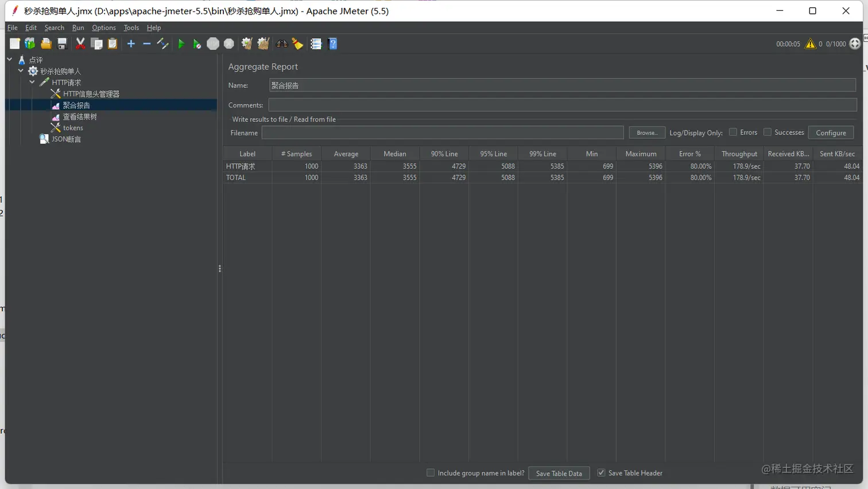The width and height of the screenshot is (868, 489).
Task: Open the Options menu
Action: click(x=104, y=28)
